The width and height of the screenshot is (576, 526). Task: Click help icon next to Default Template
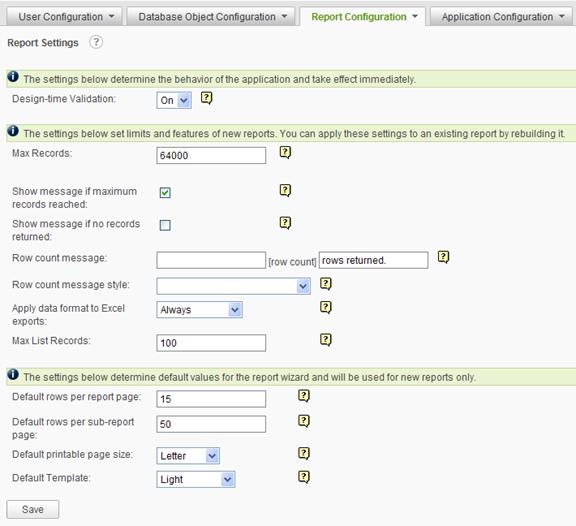coord(304,477)
